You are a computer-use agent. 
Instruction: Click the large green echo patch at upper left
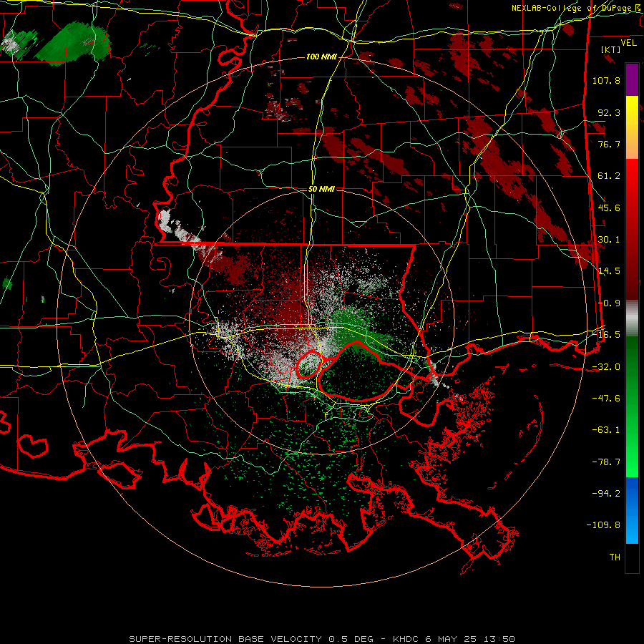[x=73, y=44]
